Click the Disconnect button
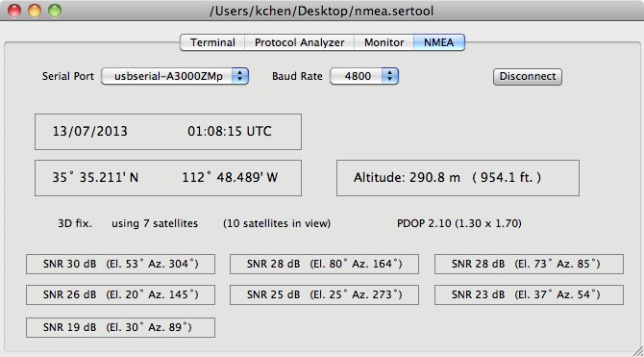This screenshot has height=357, width=644. [x=528, y=77]
